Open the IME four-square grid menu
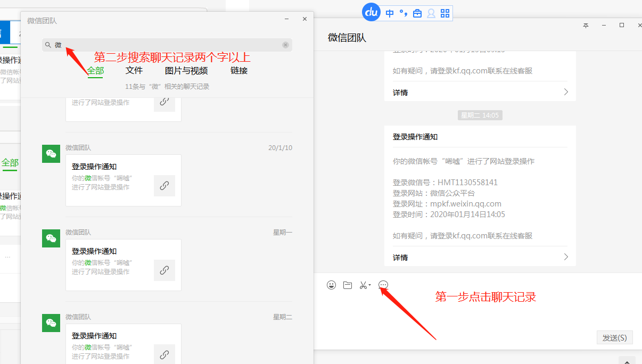This screenshot has height=364, width=642. [445, 13]
